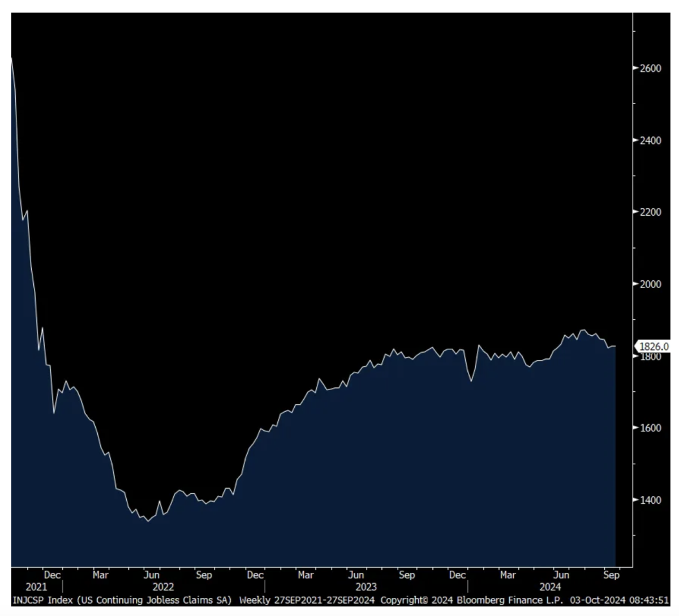
Task: Click the Weekly 27SEP2021-27SEP2024 date range
Action: [307, 600]
